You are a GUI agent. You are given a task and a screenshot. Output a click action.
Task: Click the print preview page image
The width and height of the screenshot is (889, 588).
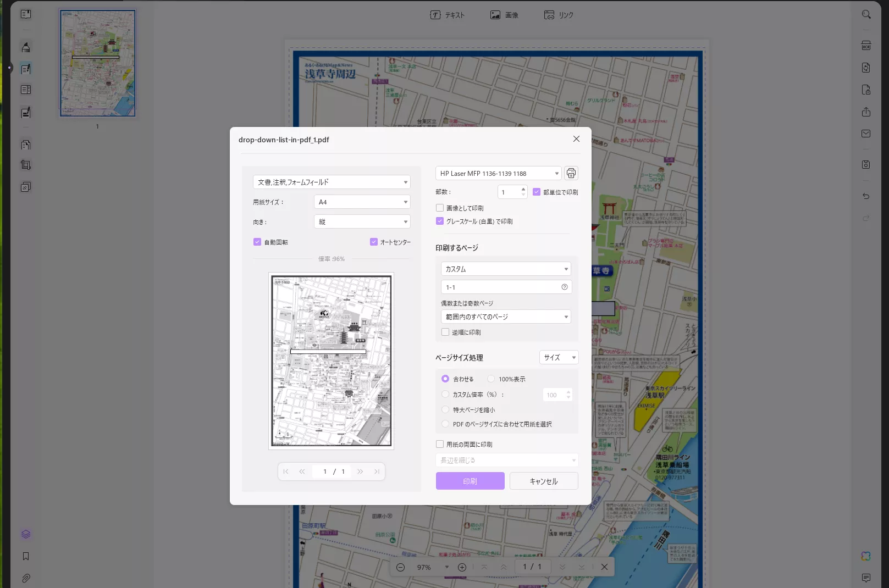click(331, 360)
